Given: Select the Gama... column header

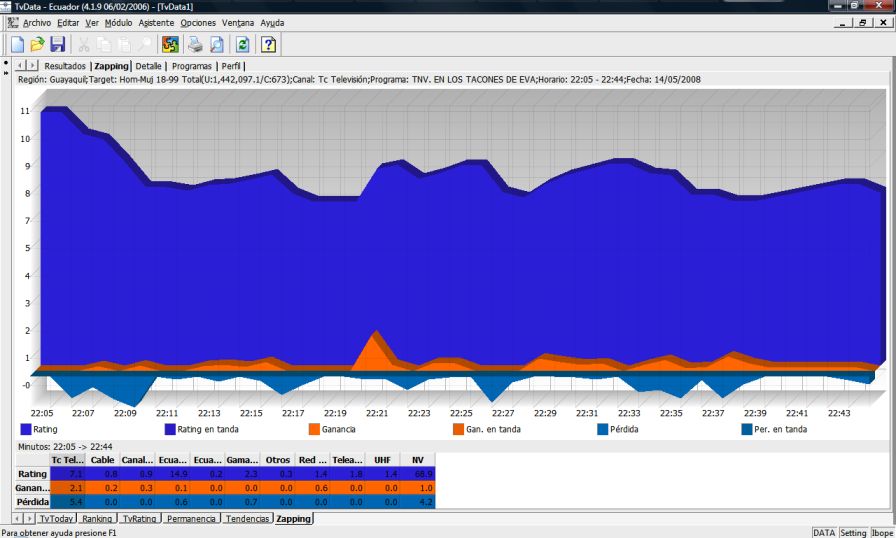Looking at the screenshot, I should [x=242, y=460].
